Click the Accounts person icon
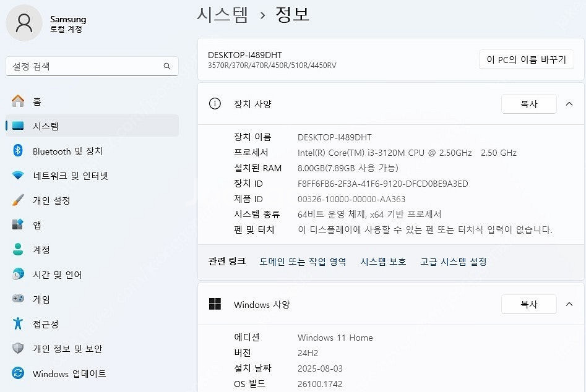The image size is (586, 392). point(17,249)
